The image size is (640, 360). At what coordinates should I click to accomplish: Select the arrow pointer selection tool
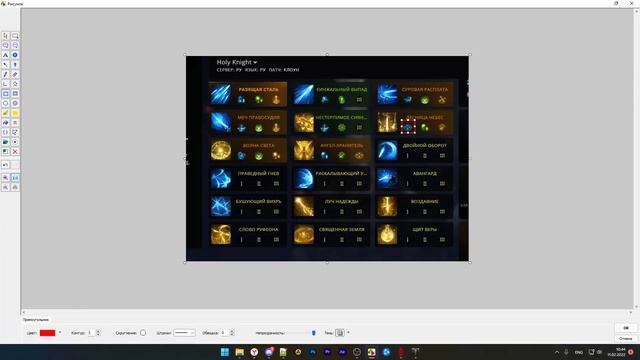[5, 36]
